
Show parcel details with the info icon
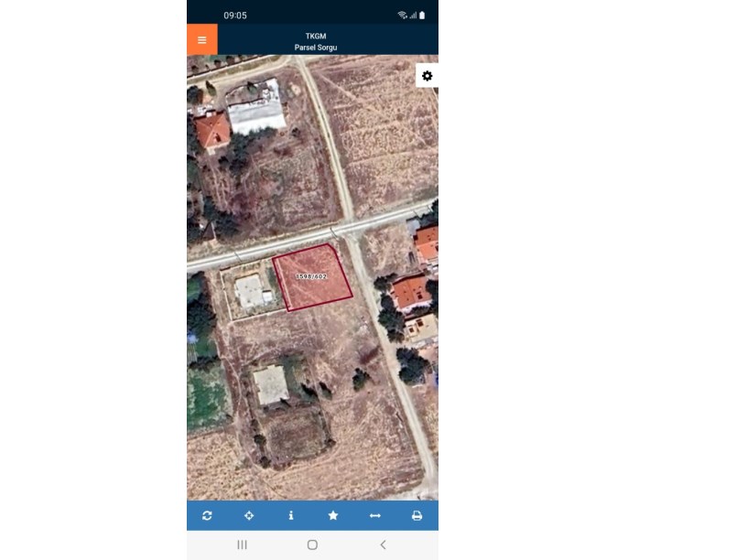point(291,516)
